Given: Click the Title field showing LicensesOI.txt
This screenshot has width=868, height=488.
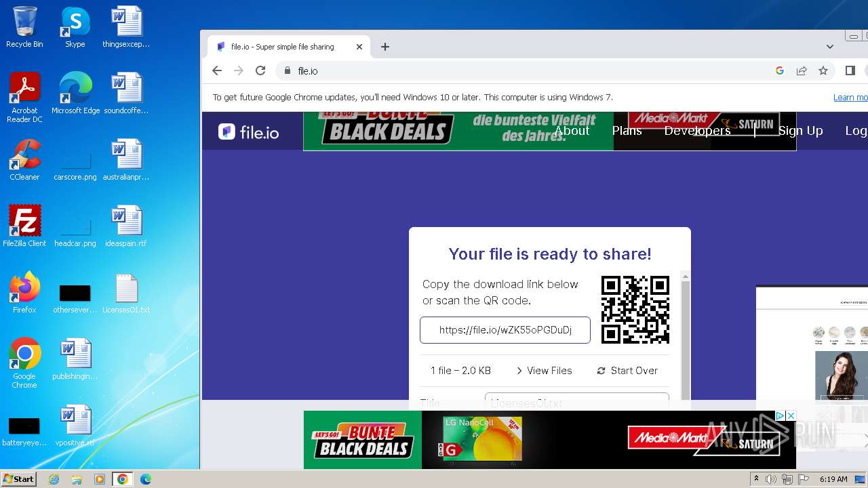Looking at the screenshot, I should [576, 401].
